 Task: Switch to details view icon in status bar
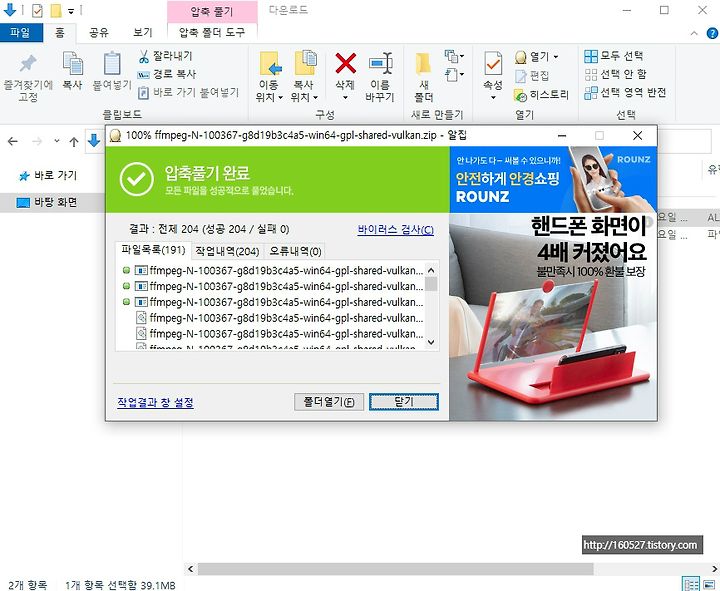[x=691, y=584]
